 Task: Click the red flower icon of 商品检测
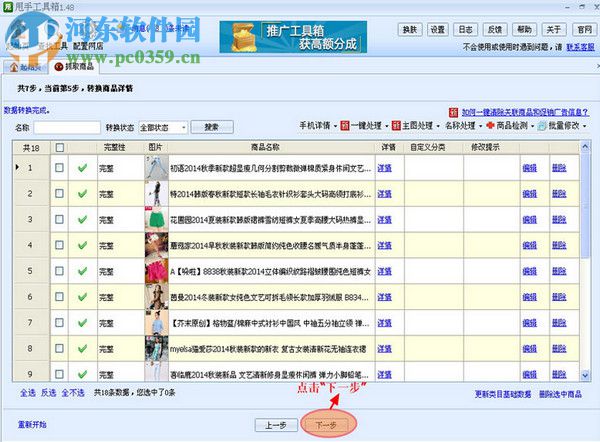click(x=490, y=125)
